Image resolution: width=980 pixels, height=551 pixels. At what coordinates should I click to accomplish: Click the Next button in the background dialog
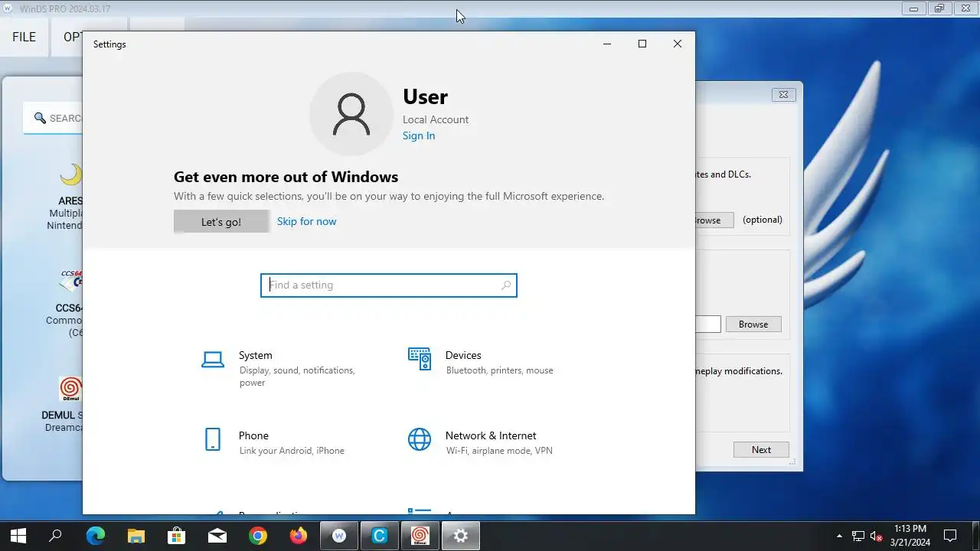(x=761, y=450)
